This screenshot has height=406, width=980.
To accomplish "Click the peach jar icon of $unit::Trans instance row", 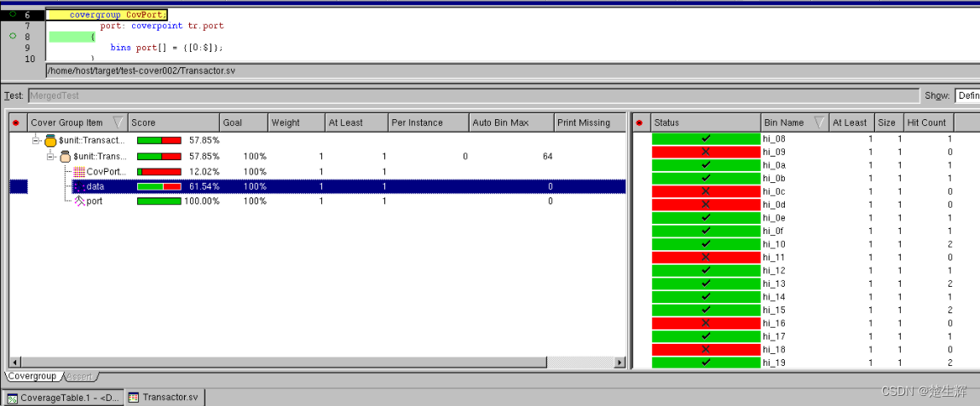I will (65, 157).
